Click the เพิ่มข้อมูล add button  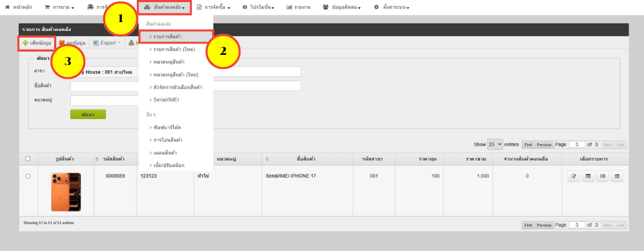coord(36,43)
